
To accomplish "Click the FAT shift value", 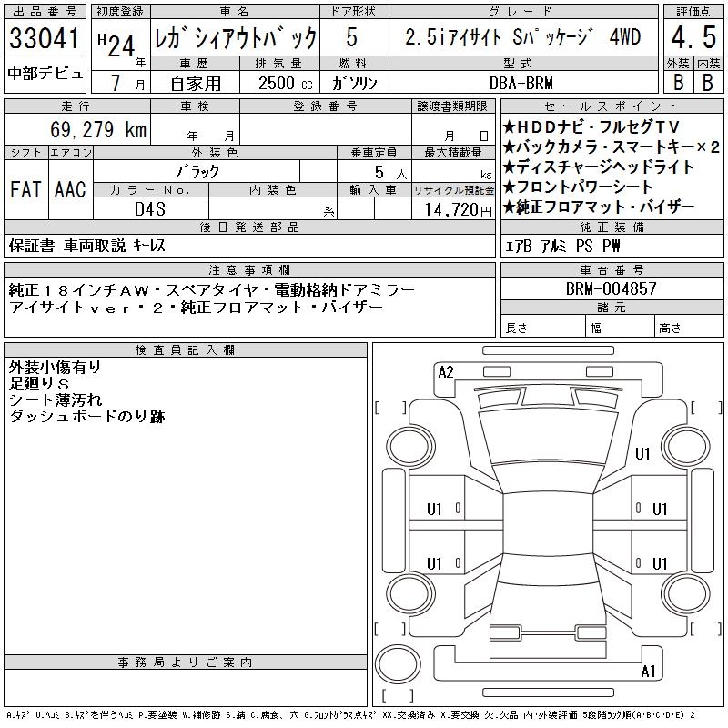I will coord(25,189).
